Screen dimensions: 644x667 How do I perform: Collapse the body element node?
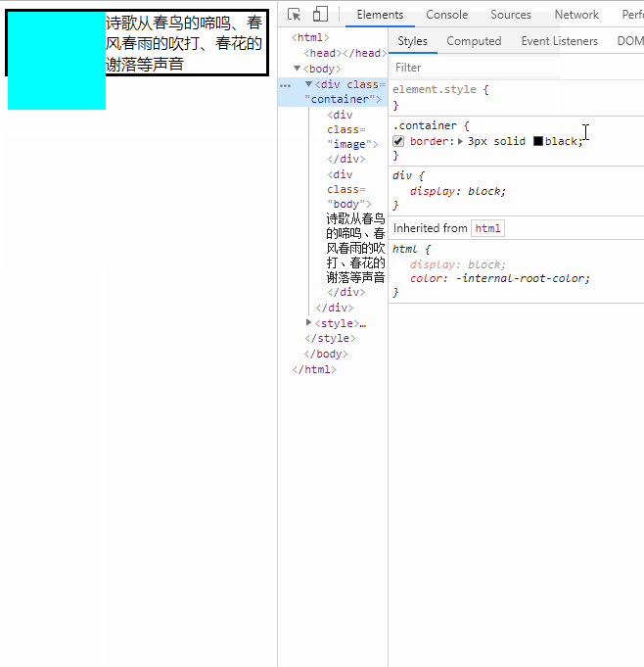pyautogui.click(x=297, y=68)
